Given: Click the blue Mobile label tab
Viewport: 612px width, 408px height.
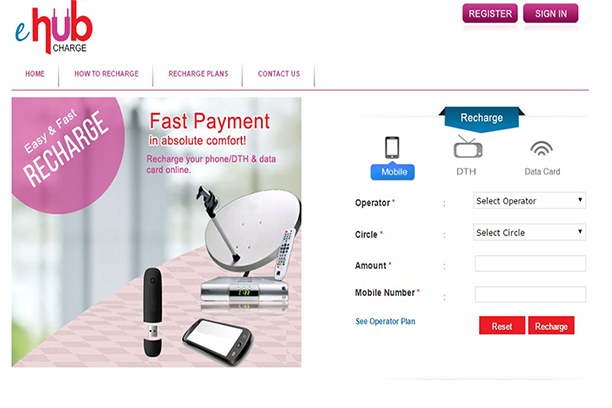Looking at the screenshot, I should coord(393,172).
